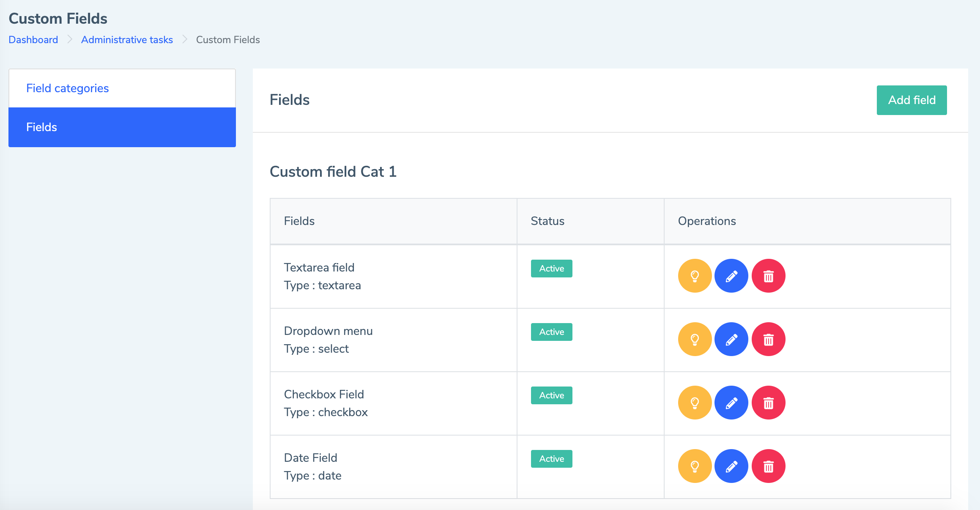Edit the Date Field entry
Screen dimensions: 980x510
tap(731, 466)
